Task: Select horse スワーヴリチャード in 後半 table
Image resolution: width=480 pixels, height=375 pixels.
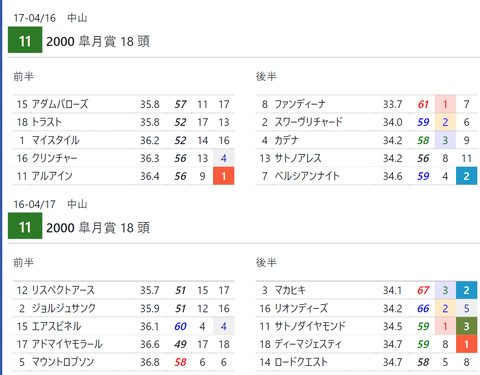Action: click(308, 122)
